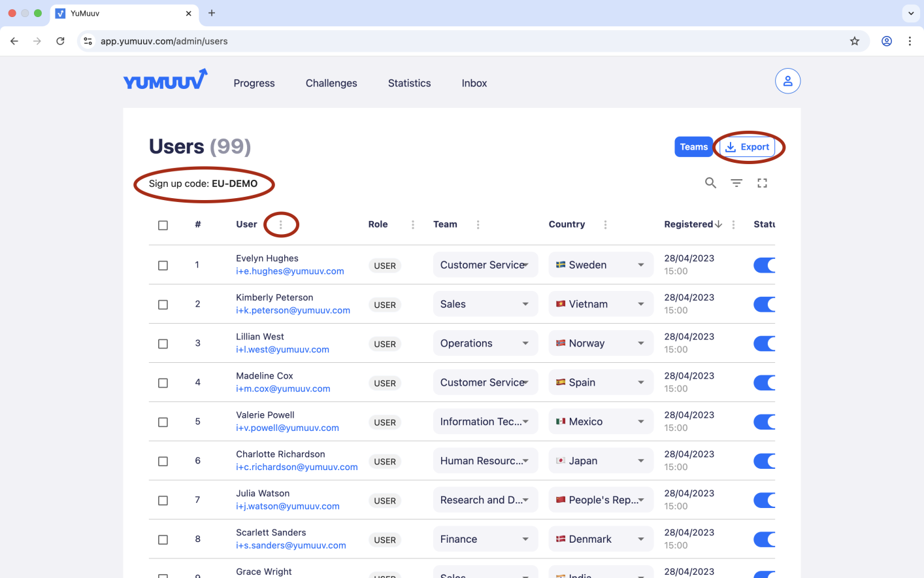Expand the Sales team dropdown for Kimberly Peterson
This screenshot has height=578, width=924.
485,304
